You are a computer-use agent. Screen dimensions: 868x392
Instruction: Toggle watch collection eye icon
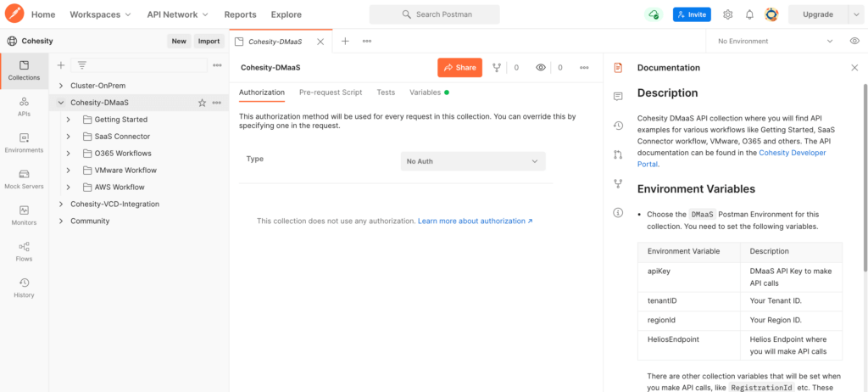[541, 68]
